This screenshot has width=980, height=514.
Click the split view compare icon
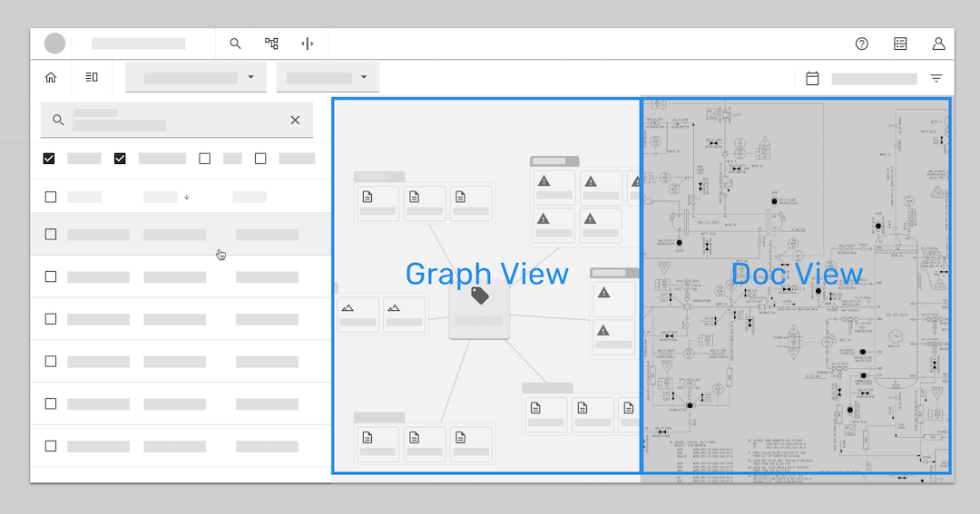tap(308, 44)
